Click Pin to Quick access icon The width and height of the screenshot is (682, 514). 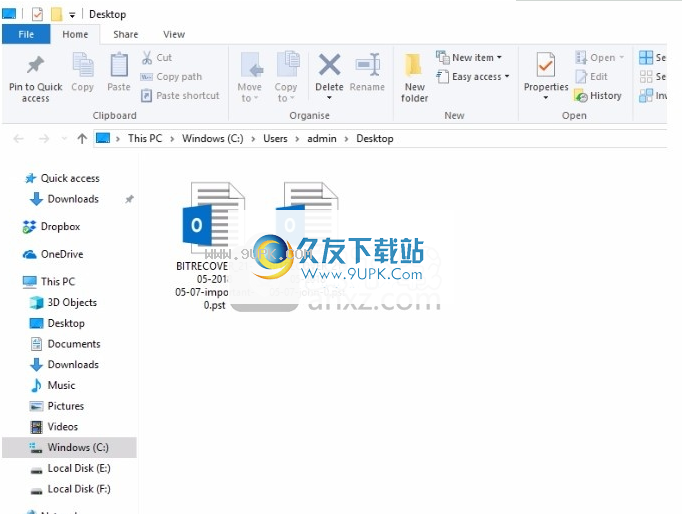(x=35, y=65)
